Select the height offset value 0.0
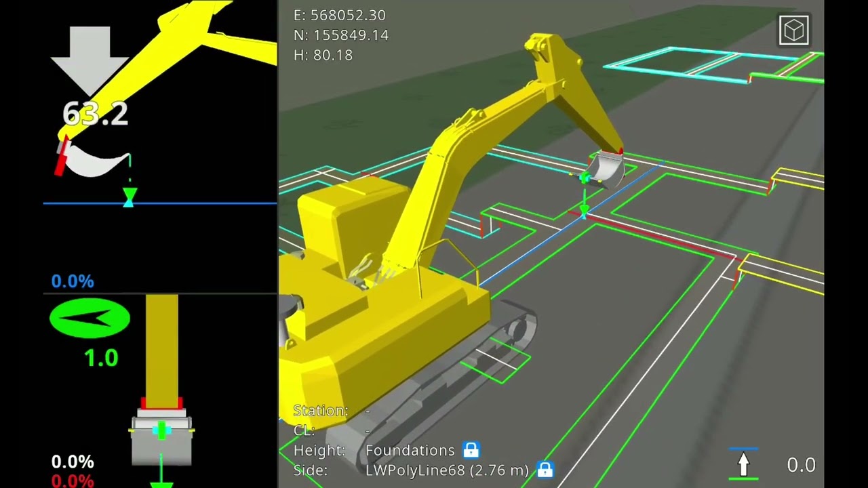This screenshot has height=488, width=868. tap(801, 465)
